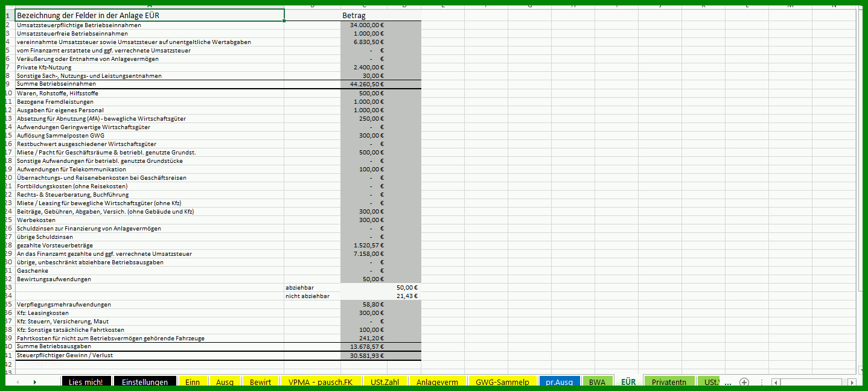Image resolution: width=868 pixels, height=391 pixels.
Task: Open the 'Lies mich!' sheet tab
Action: (86, 382)
